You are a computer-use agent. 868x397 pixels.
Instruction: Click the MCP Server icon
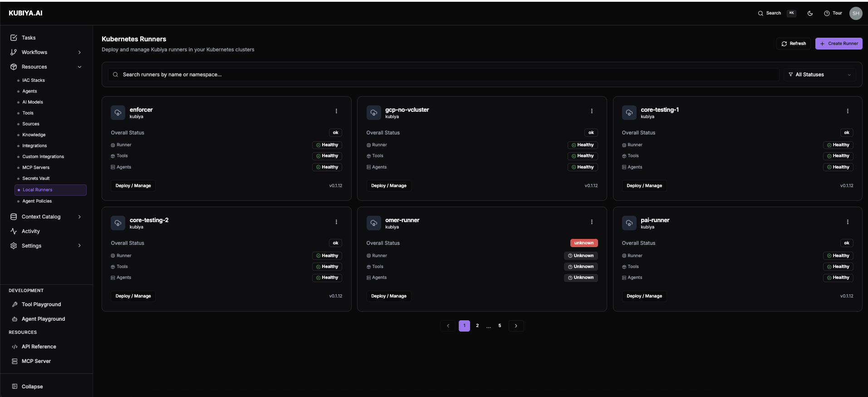[15, 361]
